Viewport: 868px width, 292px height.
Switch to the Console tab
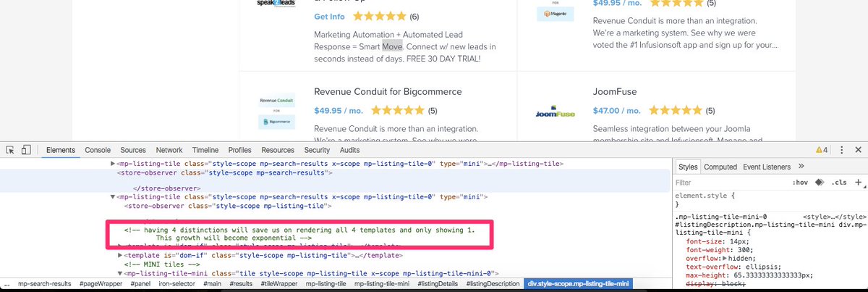(98, 150)
